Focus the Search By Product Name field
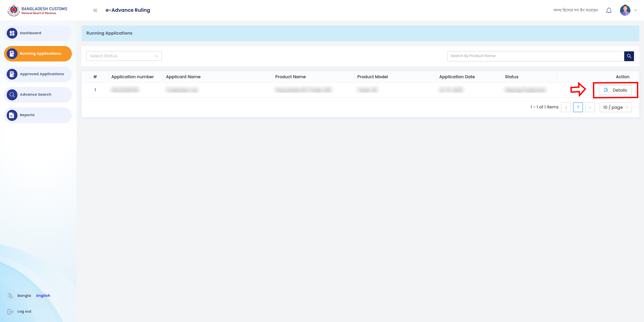644x322 pixels. (536, 56)
